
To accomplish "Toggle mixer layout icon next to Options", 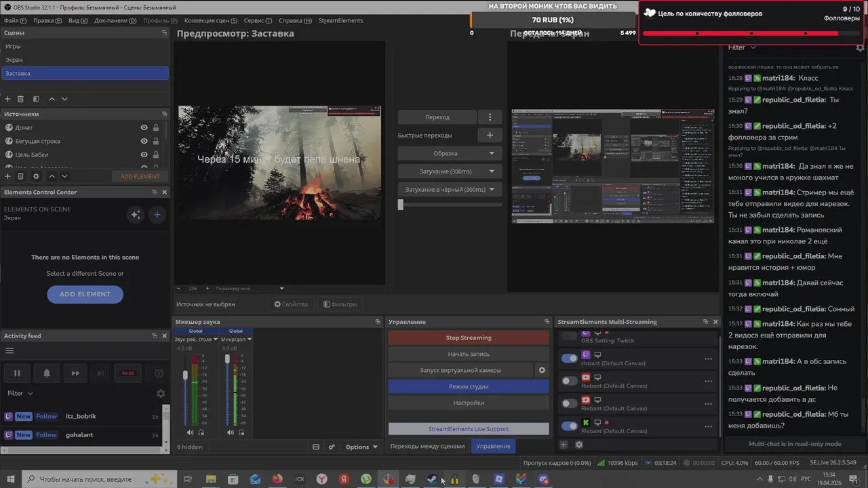I will 316,447.
